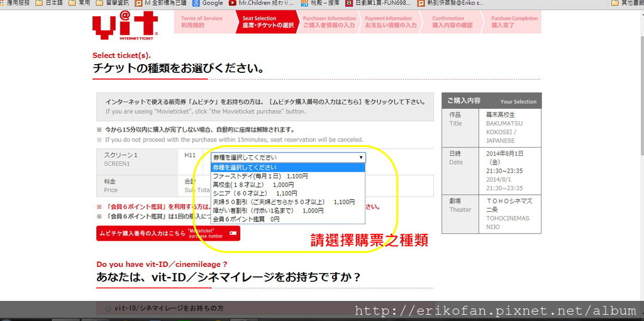Collapse the 券種を選択してください ticket type dropdown
The width and height of the screenshot is (644, 321).
[x=288, y=157]
